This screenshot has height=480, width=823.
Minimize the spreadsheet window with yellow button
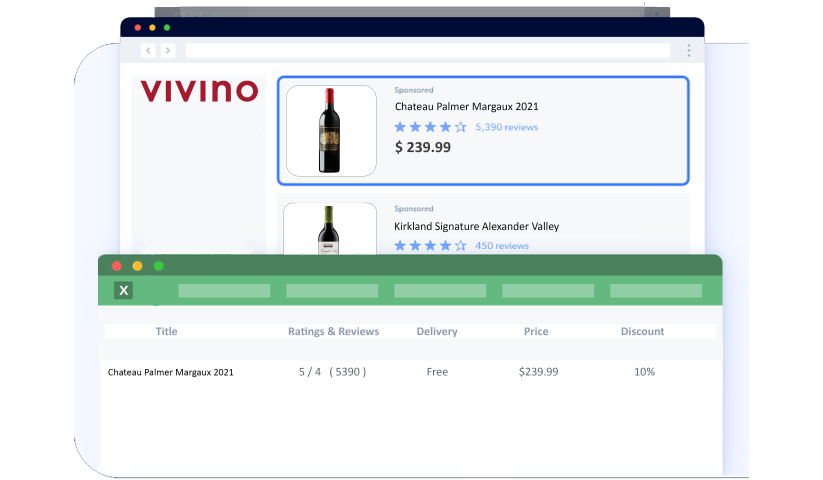coord(138,266)
